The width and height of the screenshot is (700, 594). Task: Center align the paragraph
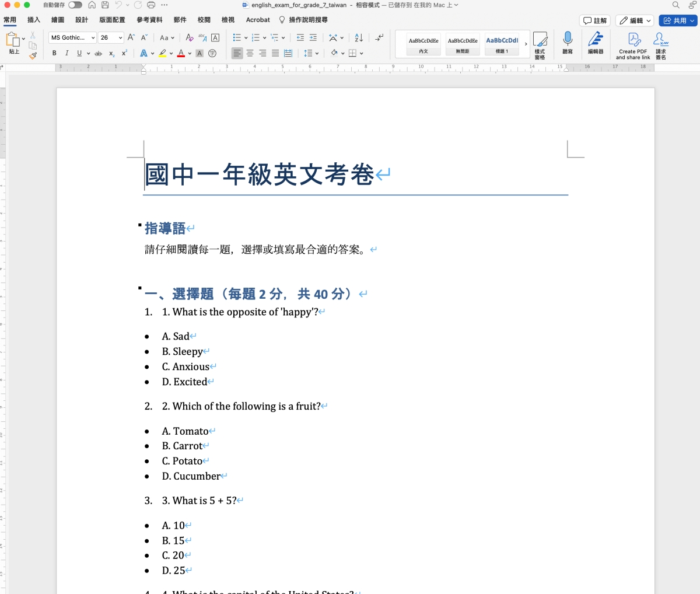(250, 53)
